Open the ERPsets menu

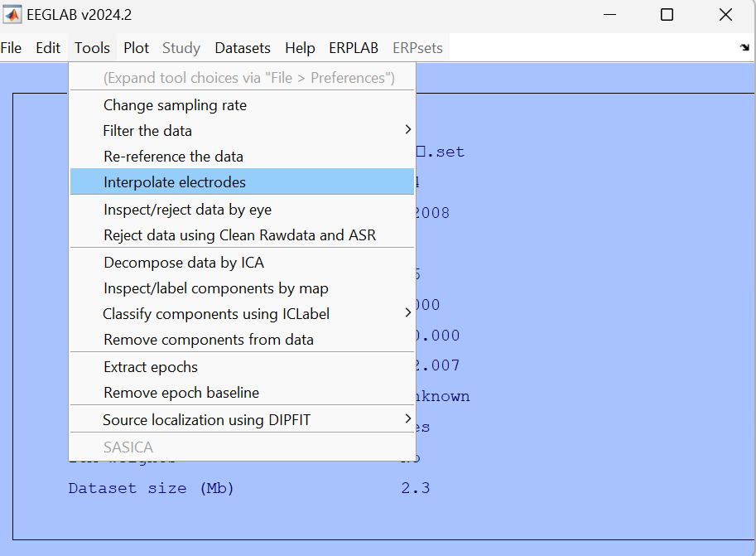point(417,48)
